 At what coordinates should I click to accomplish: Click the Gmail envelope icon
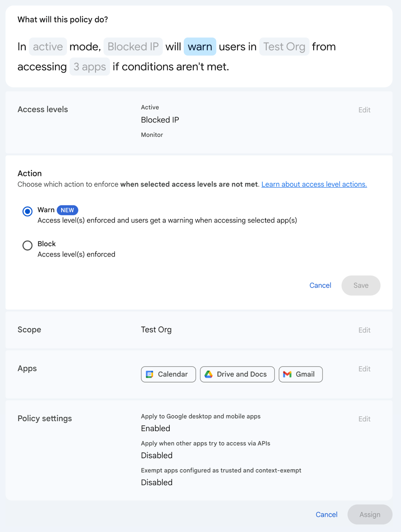pos(287,374)
